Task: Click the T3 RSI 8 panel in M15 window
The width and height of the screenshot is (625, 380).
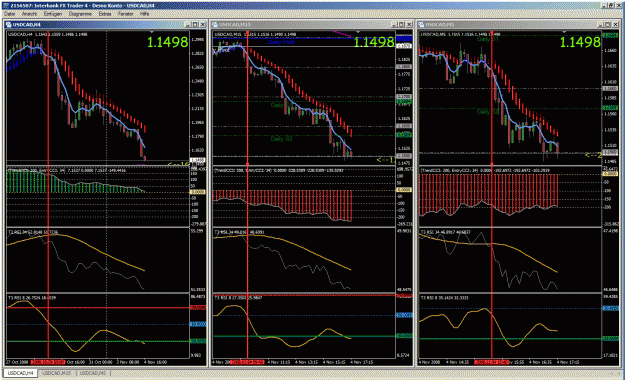Action: [304, 326]
